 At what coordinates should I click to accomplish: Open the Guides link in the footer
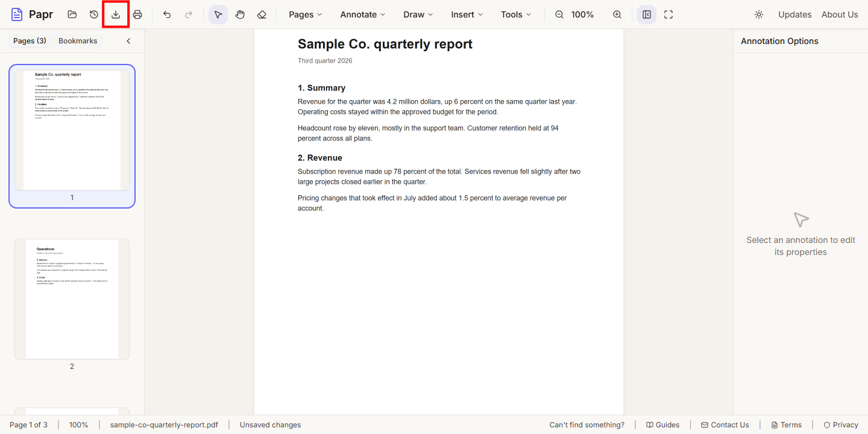(x=662, y=425)
